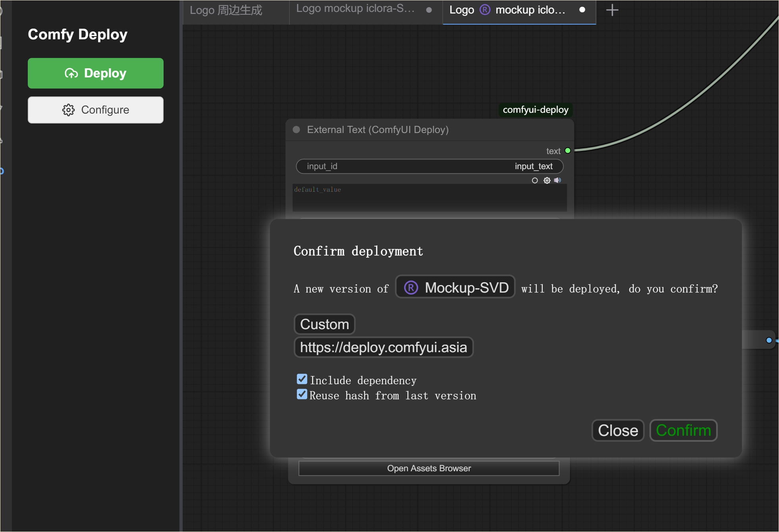This screenshot has height=532, width=779.
Task: Toggle Reuse hash from last version checkbox
Action: tap(302, 394)
